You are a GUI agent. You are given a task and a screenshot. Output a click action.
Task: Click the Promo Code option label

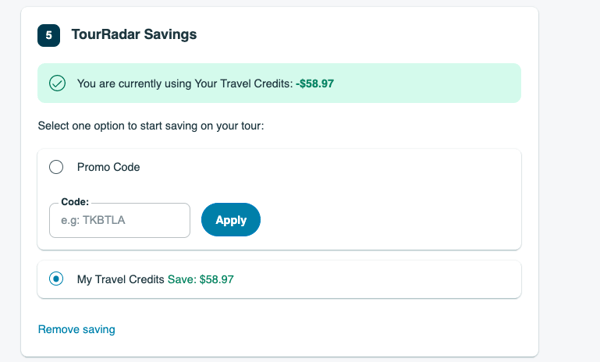(x=108, y=167)
